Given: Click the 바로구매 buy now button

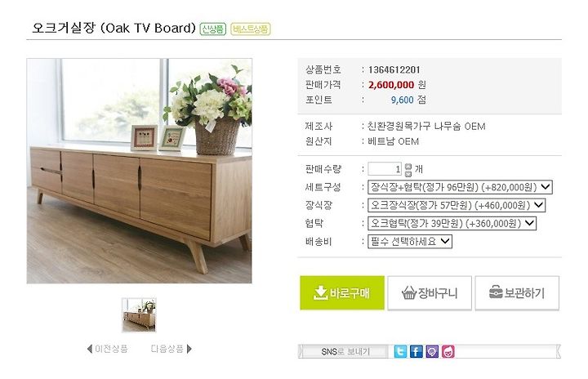Looking at the screenshot, I should click(342, 292).
